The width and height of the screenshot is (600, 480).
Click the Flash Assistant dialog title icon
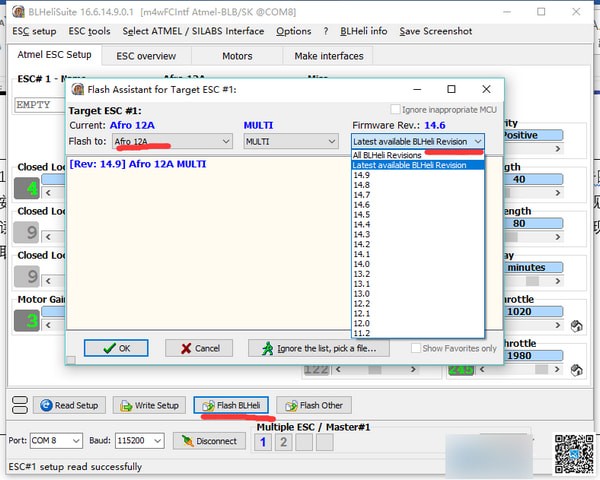click(78, 89)
